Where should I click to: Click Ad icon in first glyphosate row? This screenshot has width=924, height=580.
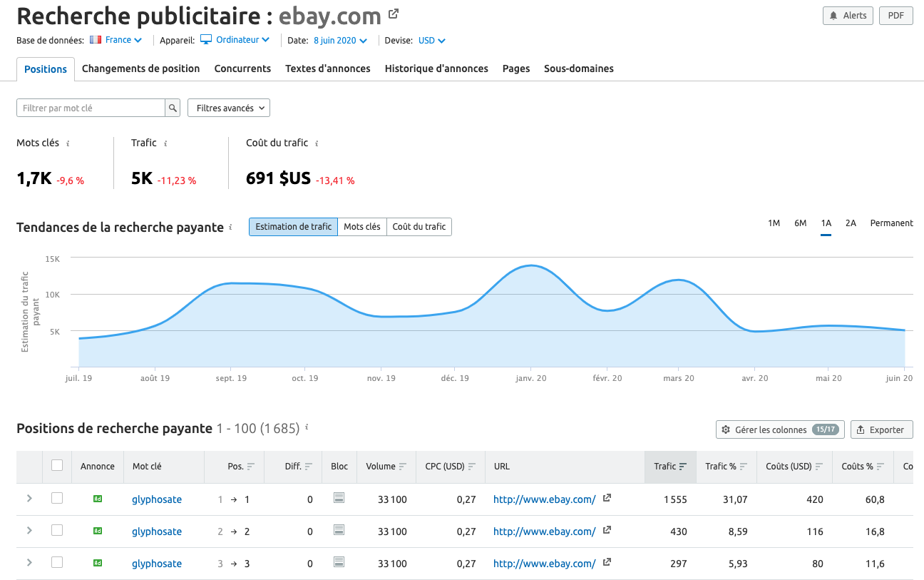point(98,499)
